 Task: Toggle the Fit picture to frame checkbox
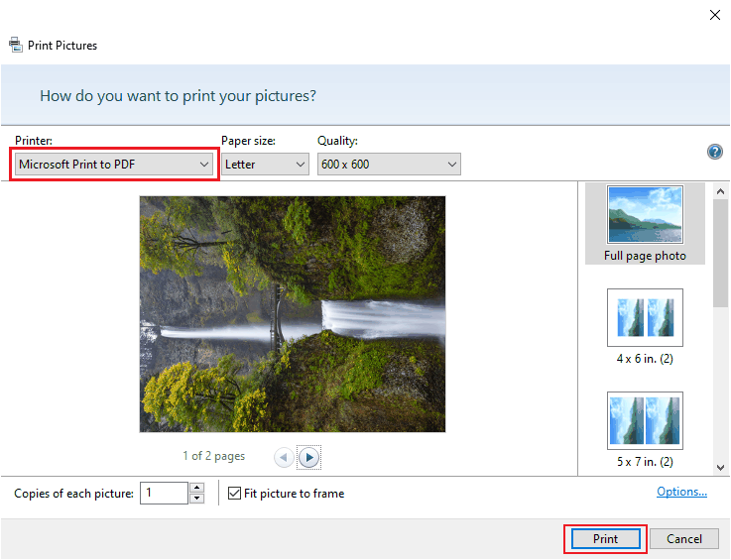[235, 493]
